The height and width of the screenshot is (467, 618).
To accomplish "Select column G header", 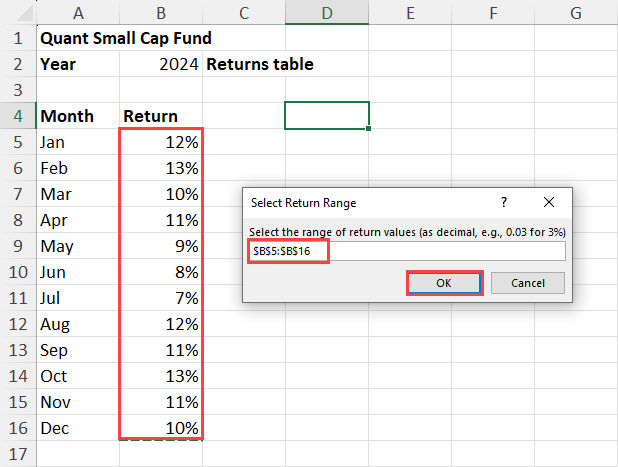I will tap(576, 13).
